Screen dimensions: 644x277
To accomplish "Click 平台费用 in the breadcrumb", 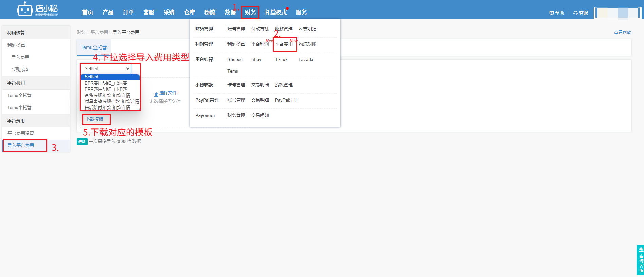I will click(x=99, y=32).
